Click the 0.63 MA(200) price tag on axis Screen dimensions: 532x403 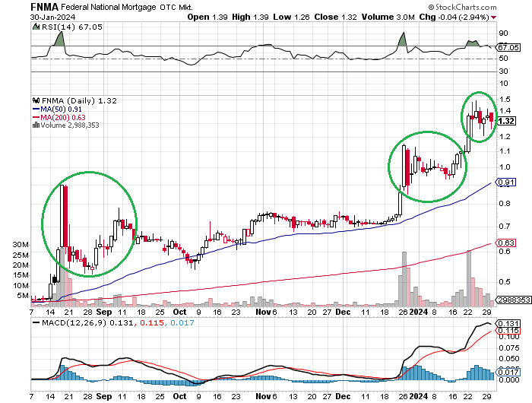click(507, 243)
